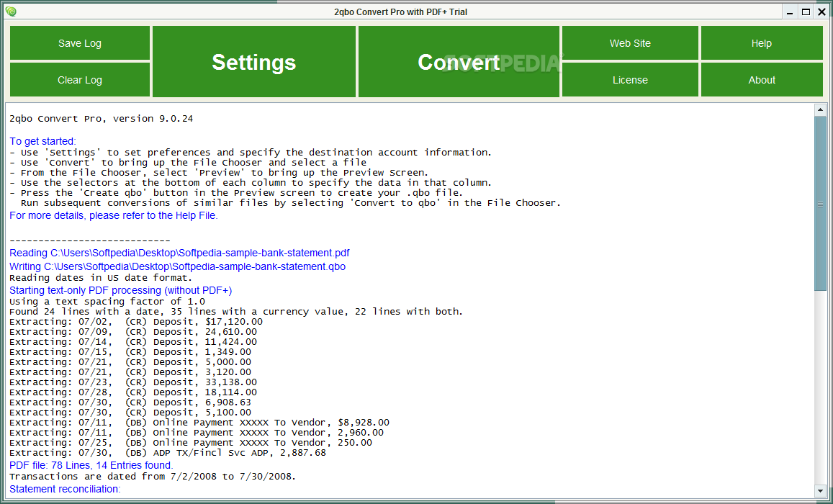This screenshot has width=833, height=504.
Task: Click the 07/15 Deposit 1,349.00 line
Action: (130, 352)
